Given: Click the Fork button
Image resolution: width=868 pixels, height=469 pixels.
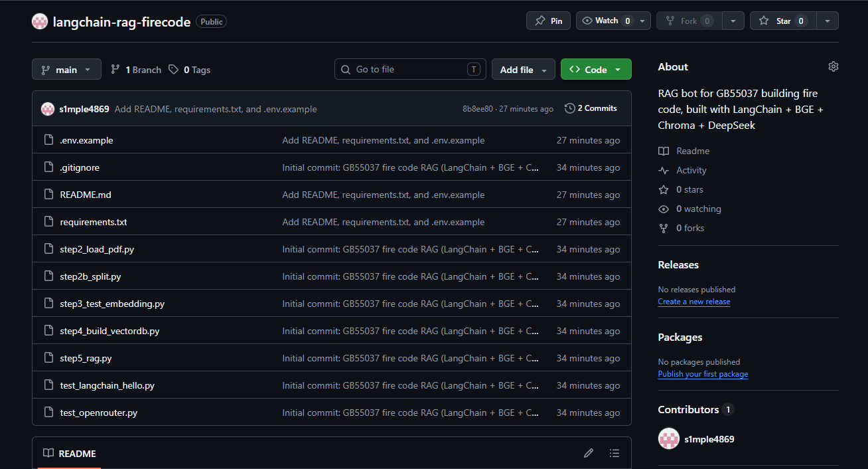Looking at the screenshot, I should click(x=689, y=21).
